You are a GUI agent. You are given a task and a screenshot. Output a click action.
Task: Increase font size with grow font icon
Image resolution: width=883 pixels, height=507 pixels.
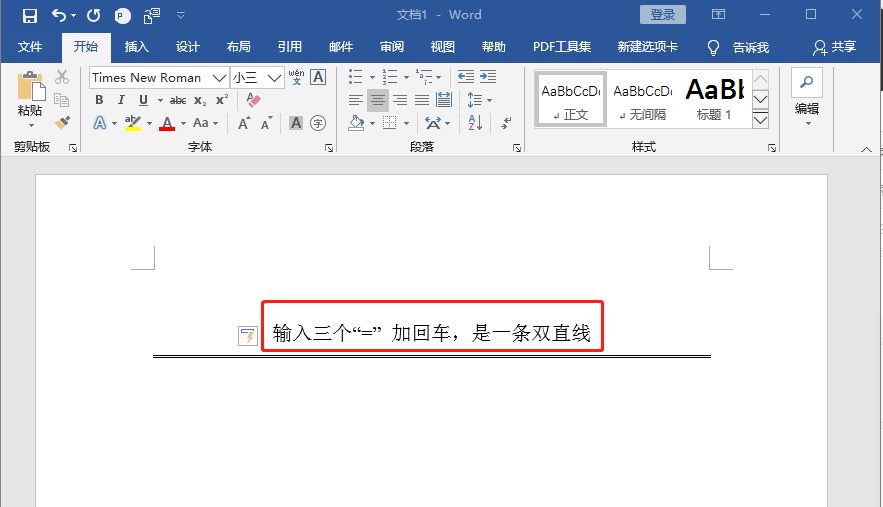(x=244, y=123)
